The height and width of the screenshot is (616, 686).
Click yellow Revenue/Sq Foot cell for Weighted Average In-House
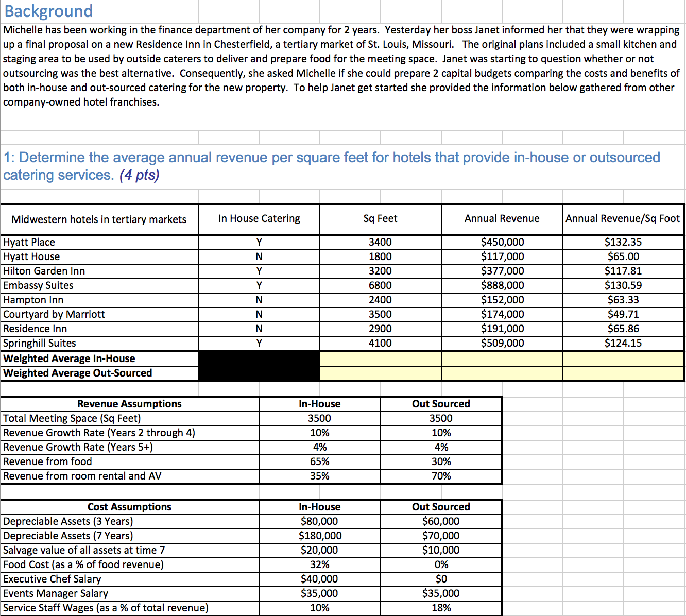[x=623, y=358]
